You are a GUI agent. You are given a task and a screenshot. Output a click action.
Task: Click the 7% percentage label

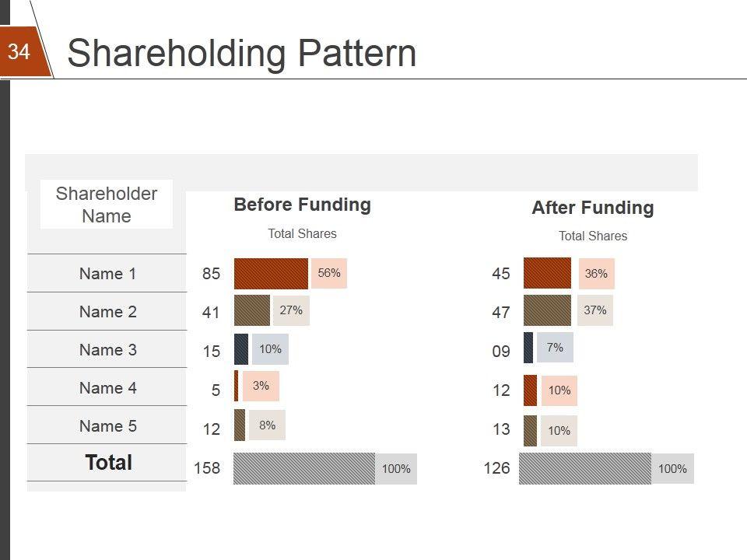click(555, 348)
